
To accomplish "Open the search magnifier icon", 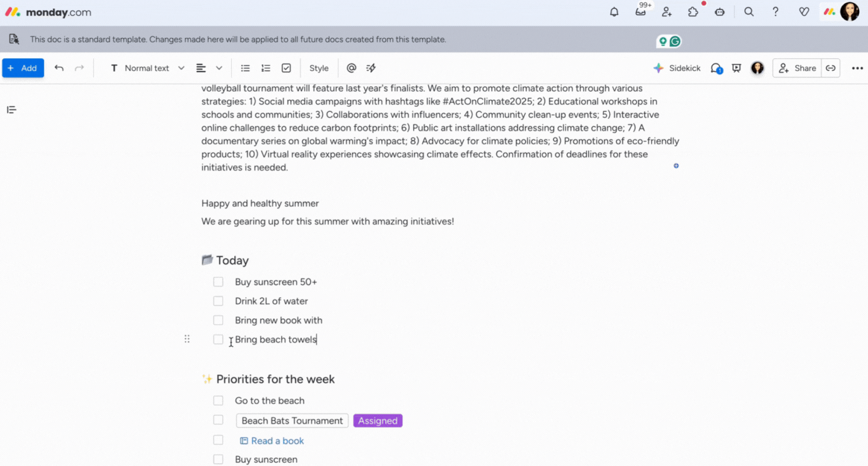I will (749, 12).
